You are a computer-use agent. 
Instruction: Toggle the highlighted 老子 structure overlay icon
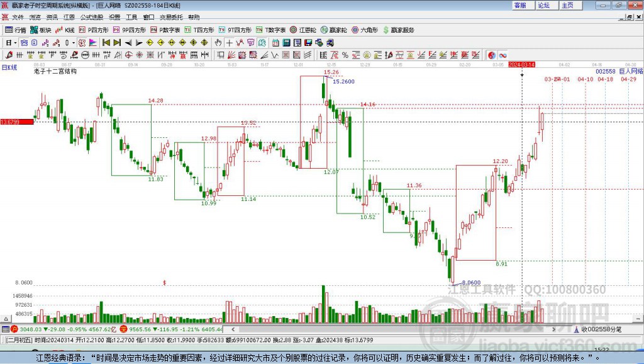pos(82,43)
